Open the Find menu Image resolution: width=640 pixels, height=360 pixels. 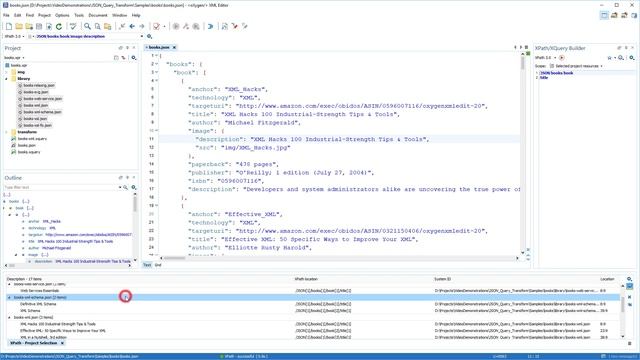pos(30,15)
